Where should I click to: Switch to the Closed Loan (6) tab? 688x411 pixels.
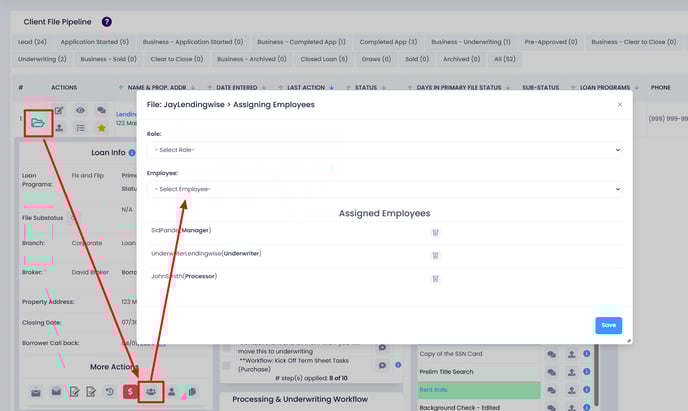pos(324,59)
